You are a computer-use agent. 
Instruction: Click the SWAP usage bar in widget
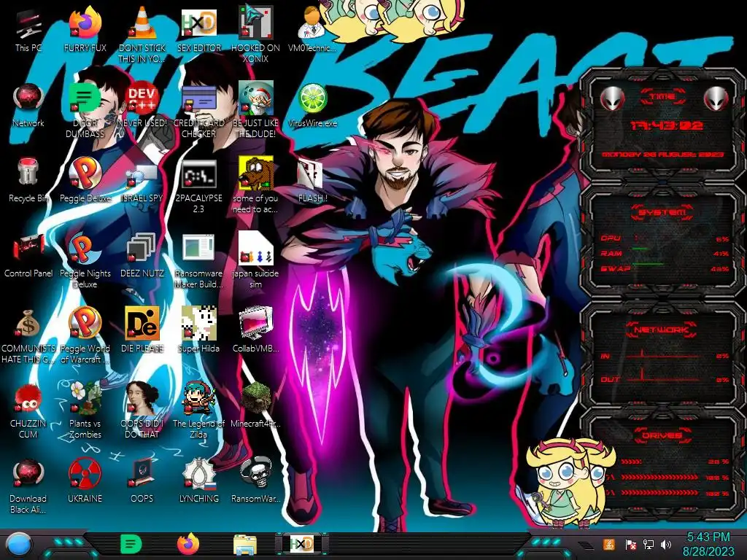click(x=648, y=264)
